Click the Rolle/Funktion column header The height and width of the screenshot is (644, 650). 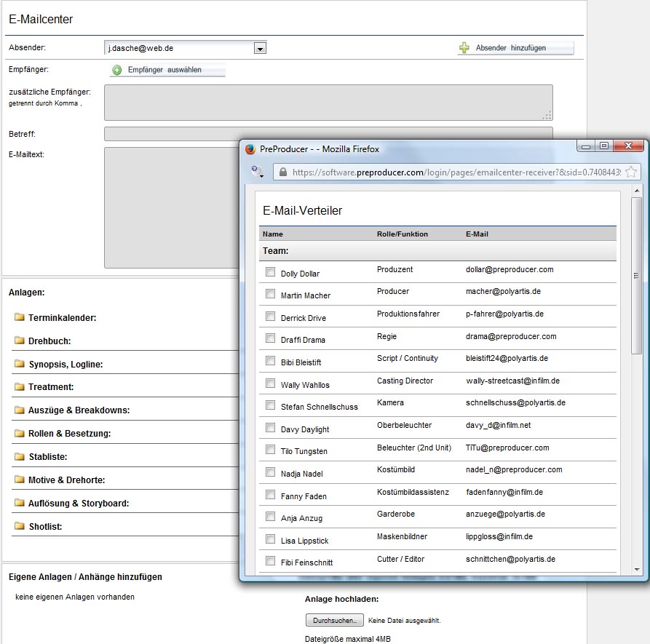coord(402,234)
